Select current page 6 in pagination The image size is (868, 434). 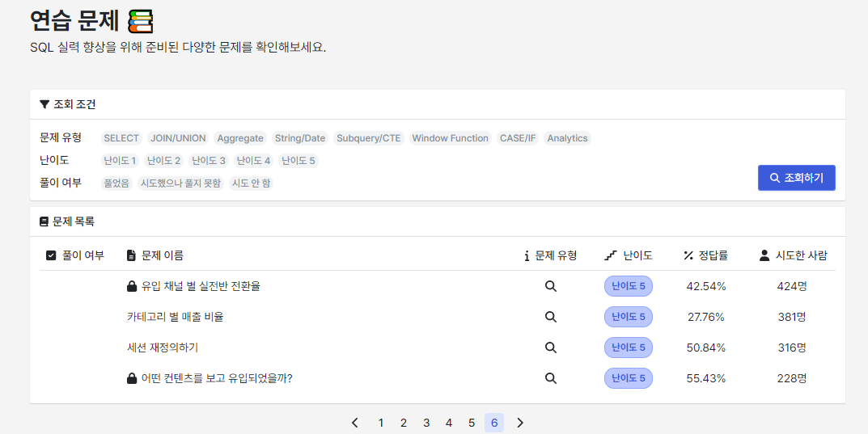coord(494,423)
